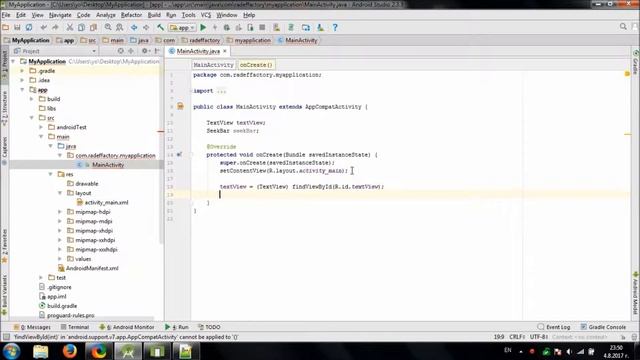Collapse the res folder

tap(51, 174)
